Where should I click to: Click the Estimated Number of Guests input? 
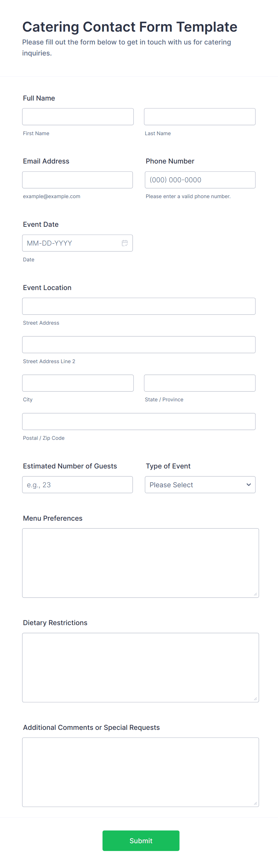tap(77, 485)
